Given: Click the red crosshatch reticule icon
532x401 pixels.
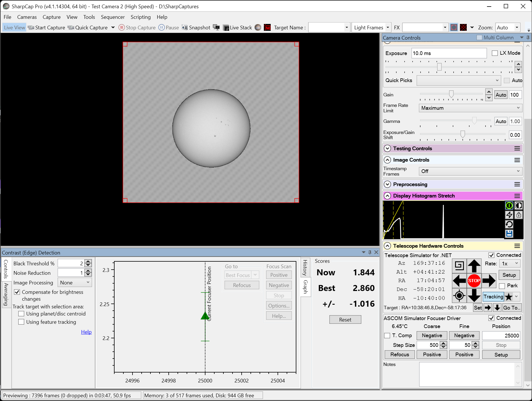Looking at the screenshot, I should 464,28.
